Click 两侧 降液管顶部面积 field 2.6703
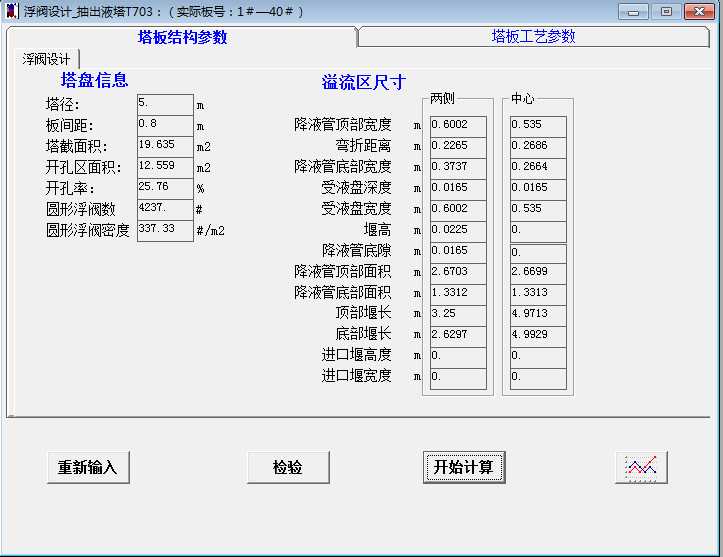Viewport: 723px width, 557px height. (458, 273)
